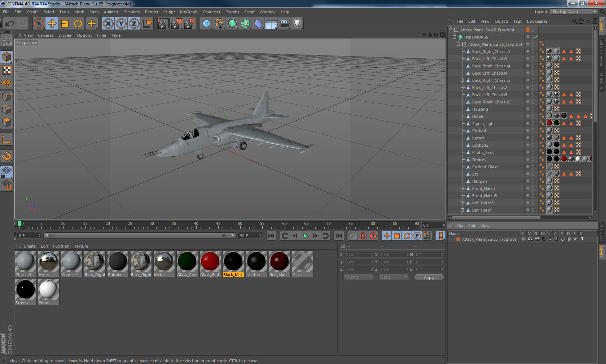Render the active view
Screen dimensions: 606x364
(163, 24)
